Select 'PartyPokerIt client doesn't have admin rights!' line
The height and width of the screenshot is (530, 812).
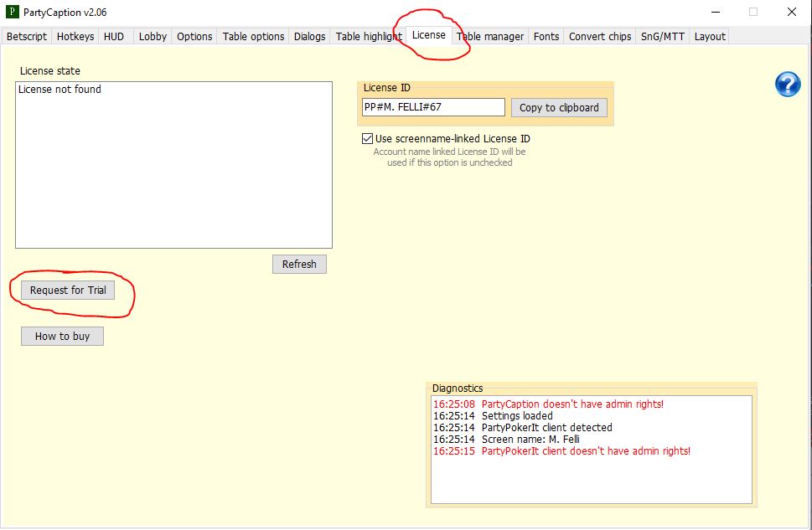point(562,450)
